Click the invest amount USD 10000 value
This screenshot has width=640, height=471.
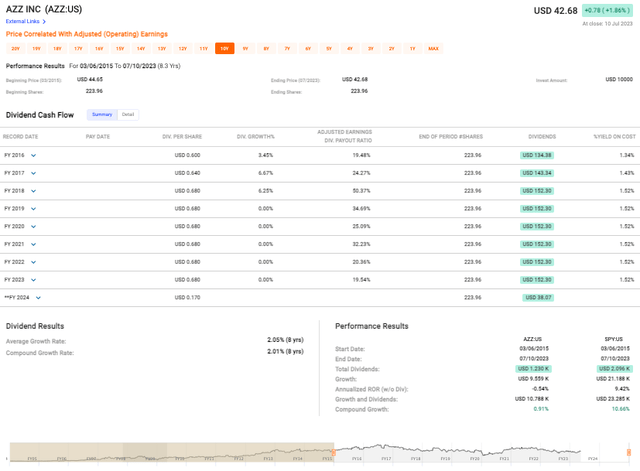pyautogui.click(x=619, y=79)
